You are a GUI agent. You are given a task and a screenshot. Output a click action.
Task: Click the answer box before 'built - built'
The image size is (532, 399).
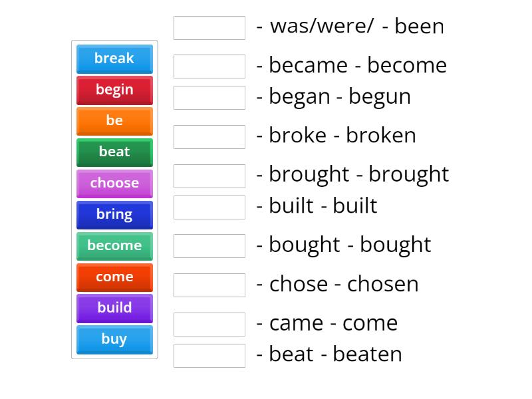[209, 207]
